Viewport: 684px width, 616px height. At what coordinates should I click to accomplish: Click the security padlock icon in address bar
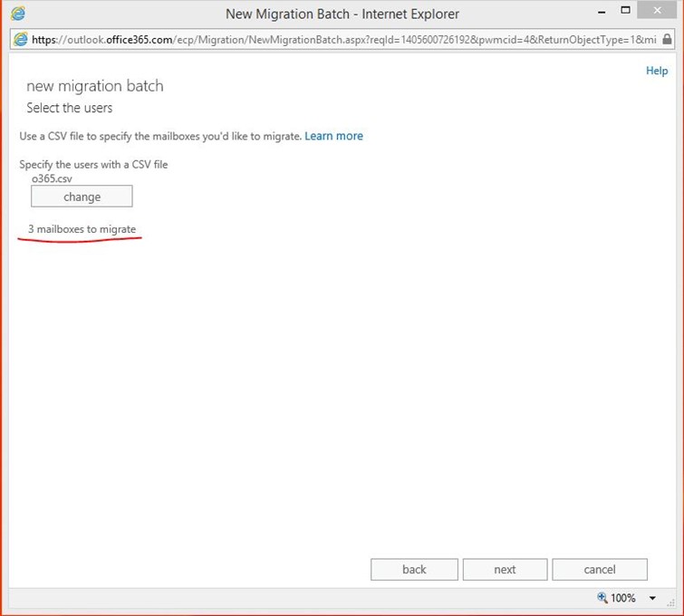point(667,39)
